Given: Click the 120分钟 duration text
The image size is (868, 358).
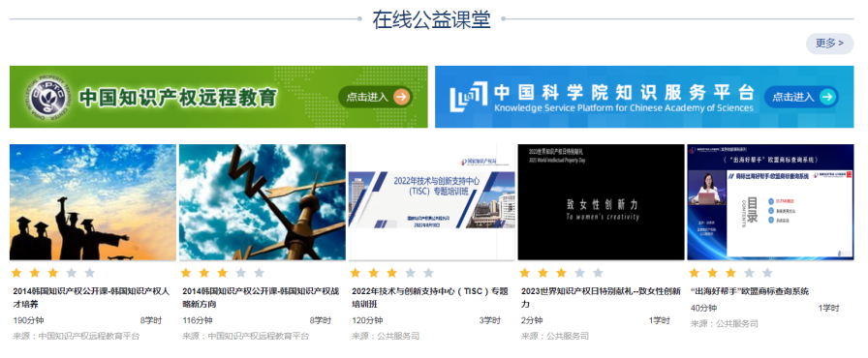Looking at the screenshot, I should click(x=366, y=320).
